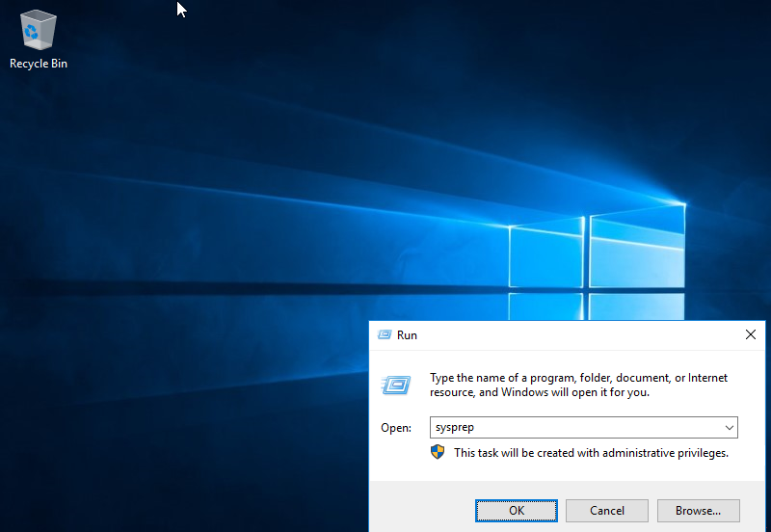771x532 pixels.
Task: Click the large Run icon beside the description
Action: tap(396, 385)
